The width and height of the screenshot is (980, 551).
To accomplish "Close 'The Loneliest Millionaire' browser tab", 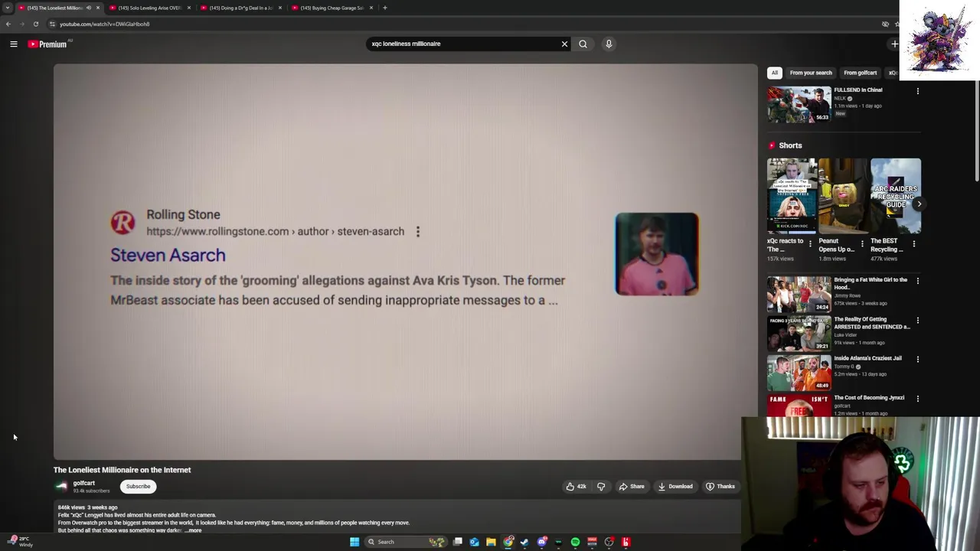I will coord(97,8).
